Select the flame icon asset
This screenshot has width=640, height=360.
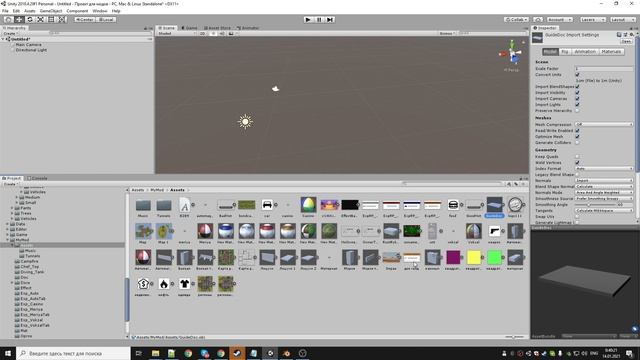[164, 284]
